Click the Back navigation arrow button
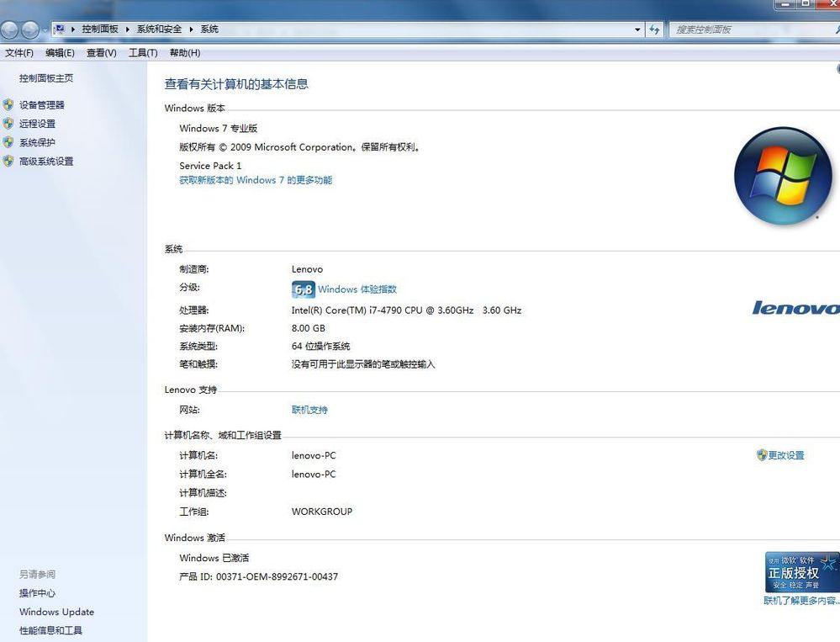 click(x=10, y=29)
